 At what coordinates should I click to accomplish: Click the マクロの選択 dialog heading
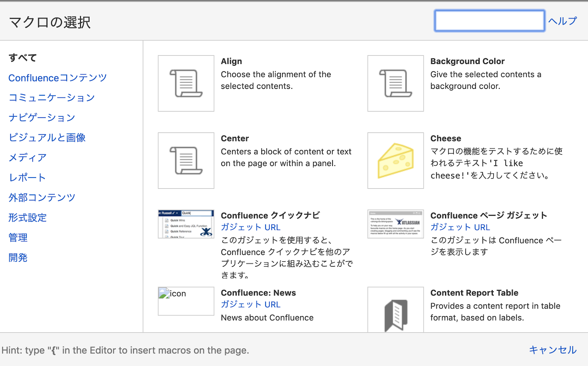[50, 22]
